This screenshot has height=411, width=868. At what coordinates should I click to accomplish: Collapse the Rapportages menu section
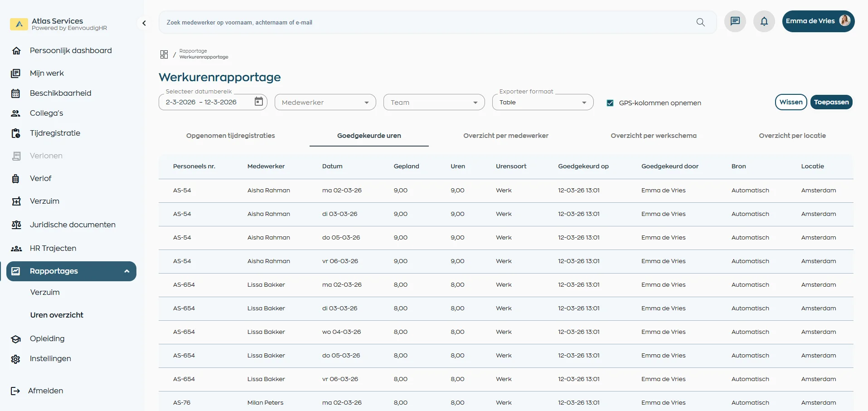126,271
